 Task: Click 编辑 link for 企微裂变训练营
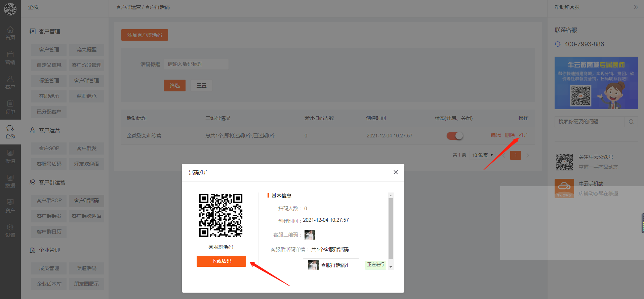(x=495, y=135)
